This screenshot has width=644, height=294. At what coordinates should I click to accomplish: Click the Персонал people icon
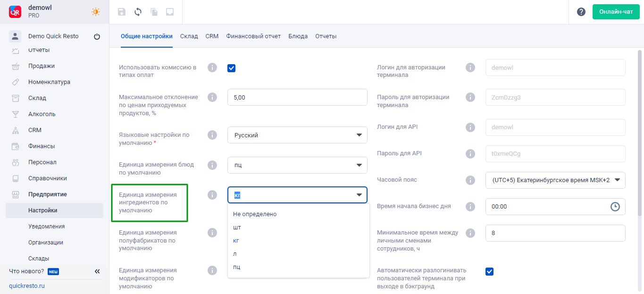point(16,162)
